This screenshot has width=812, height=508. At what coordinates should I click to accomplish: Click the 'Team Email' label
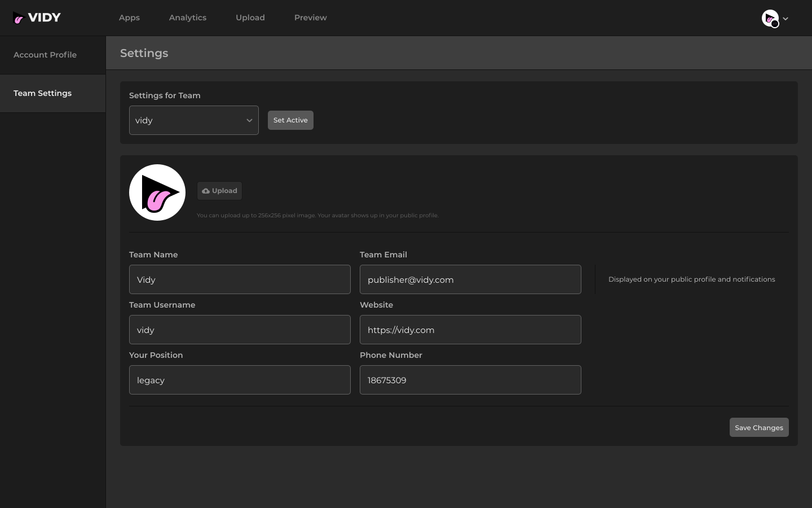click(383, 255)
